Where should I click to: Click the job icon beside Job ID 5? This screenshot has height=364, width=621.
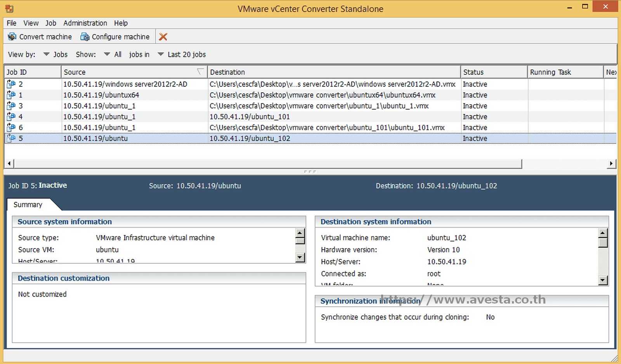coord(12,138)
